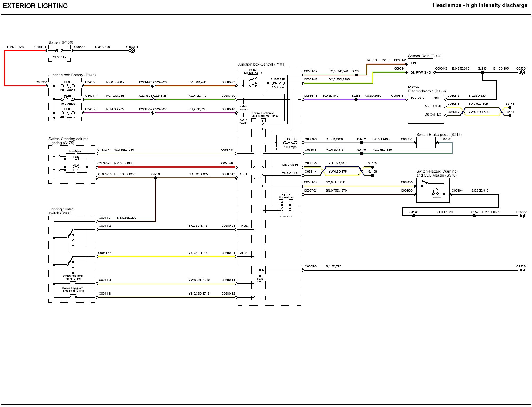
Task: Click the hazard warning 1.20 Watts lamp symbol
Action: (436, 191)
